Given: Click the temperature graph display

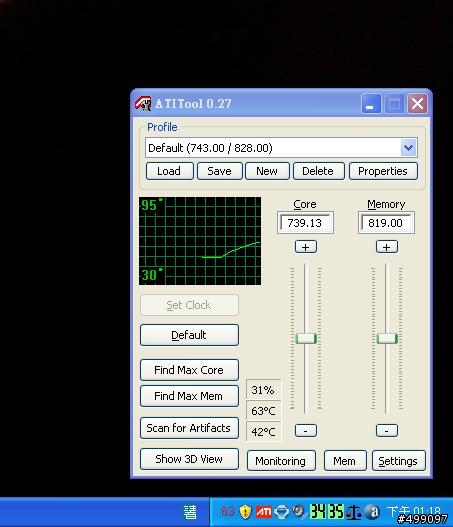Looking at the screenshot, I should pos(200,241).
